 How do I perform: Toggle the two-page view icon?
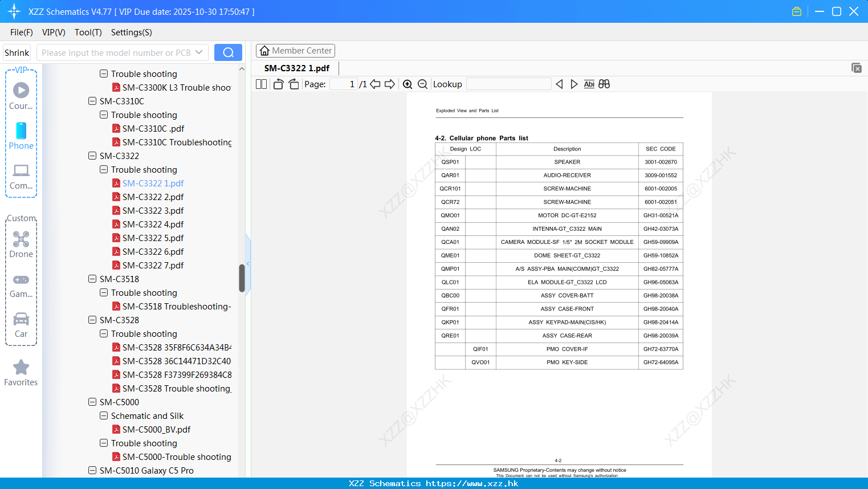tap(262, 84)
